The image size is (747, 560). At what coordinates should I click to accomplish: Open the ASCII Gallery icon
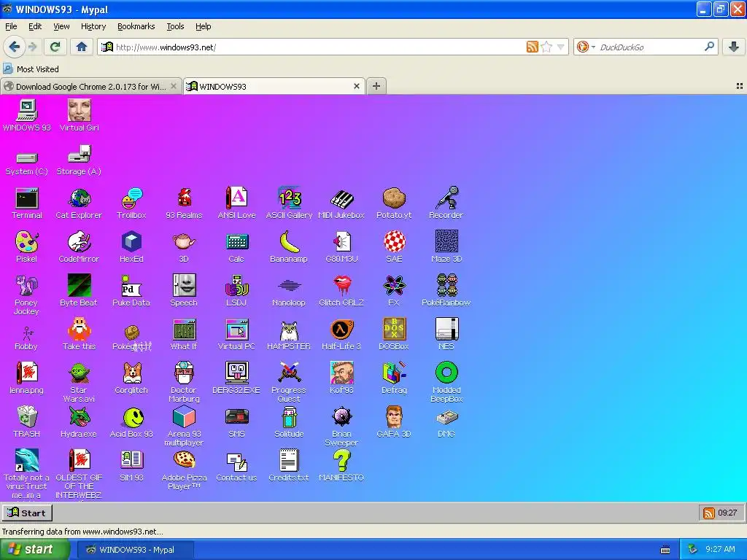pos(289,203)
